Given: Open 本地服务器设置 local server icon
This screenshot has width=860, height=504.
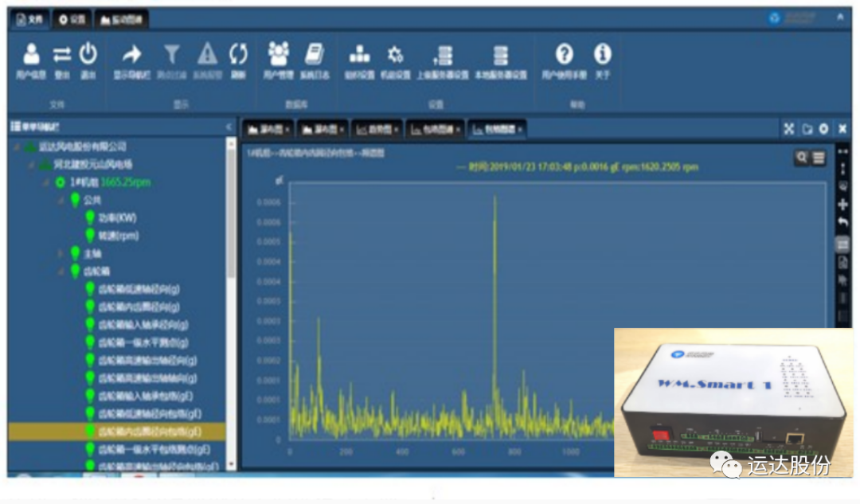Looking at the screenshot, I should (500, 55).
